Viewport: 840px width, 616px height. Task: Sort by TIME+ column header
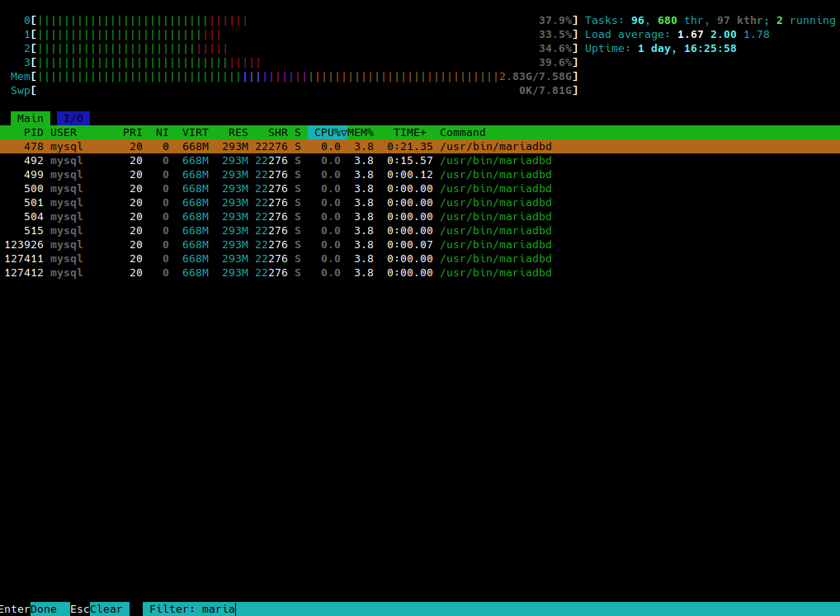pyautogui.click(x=410, y=132)
